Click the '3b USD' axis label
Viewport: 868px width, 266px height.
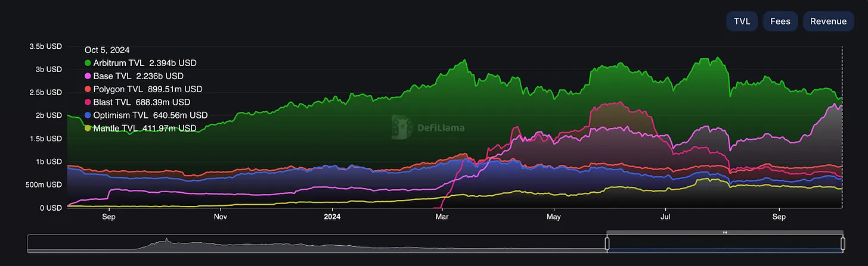click(x=48, y=69)
